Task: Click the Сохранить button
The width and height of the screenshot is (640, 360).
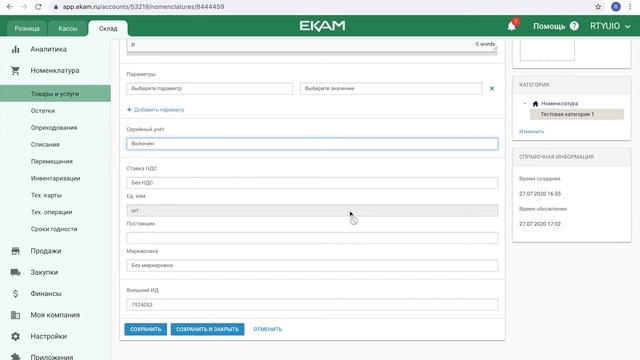Action: point(146,329)
